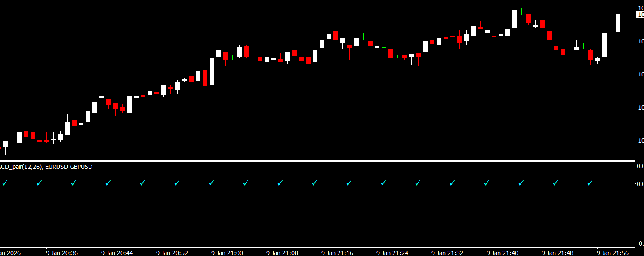
Task: Click the 9 Jan 21:56 time axis label
Action: (x=613, y=253)
